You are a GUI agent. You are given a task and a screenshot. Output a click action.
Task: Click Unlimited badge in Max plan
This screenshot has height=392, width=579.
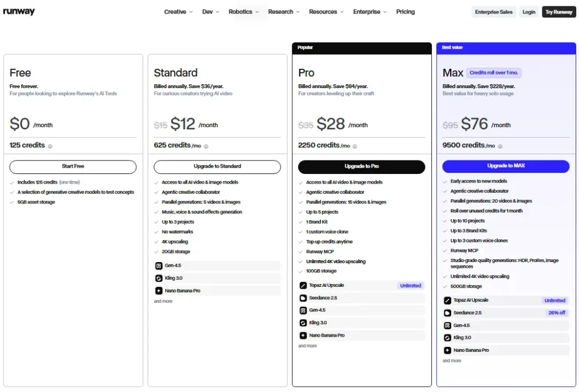point(555,300)
